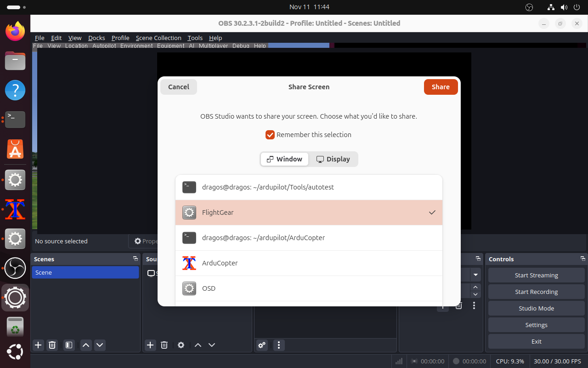Open the Docks menu
This screenshot has width=588, height=368.
pyautogui.click(x=96, y=38)
